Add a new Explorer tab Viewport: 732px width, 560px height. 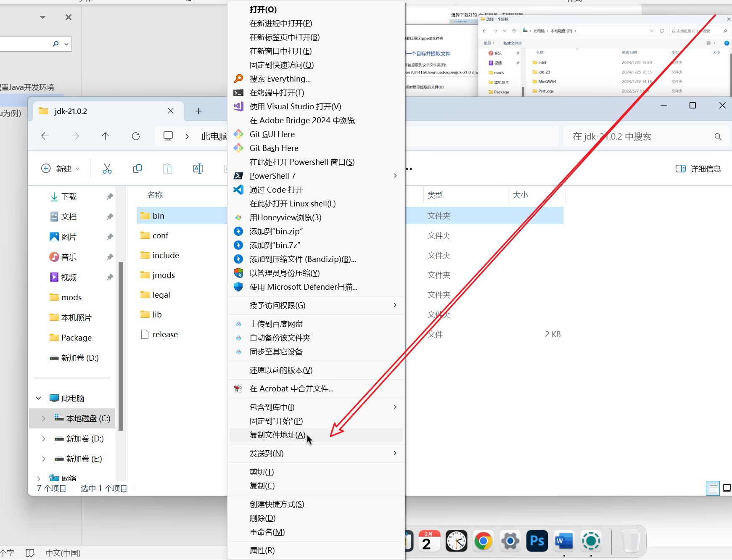click(x=198, y=111)
